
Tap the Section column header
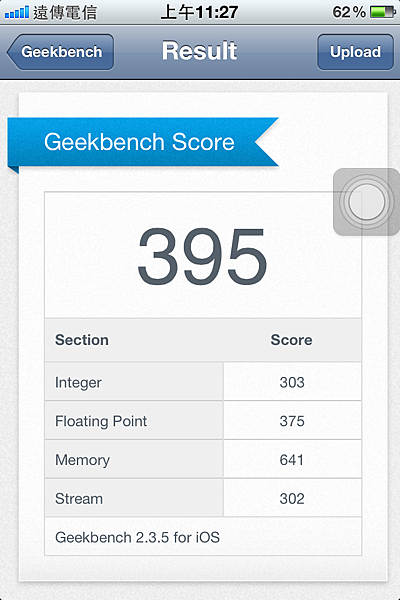[82, 340]
